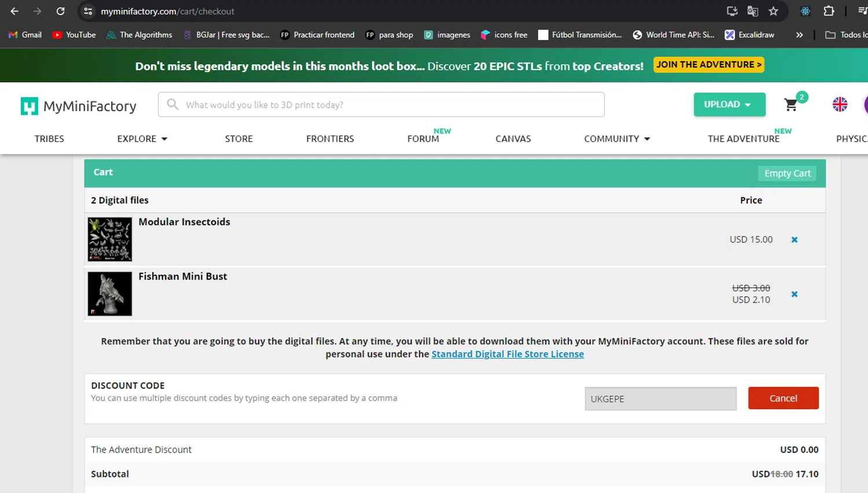Click the discounted price USD 2.10
The image size is (868, 493).
pos(751,300)
